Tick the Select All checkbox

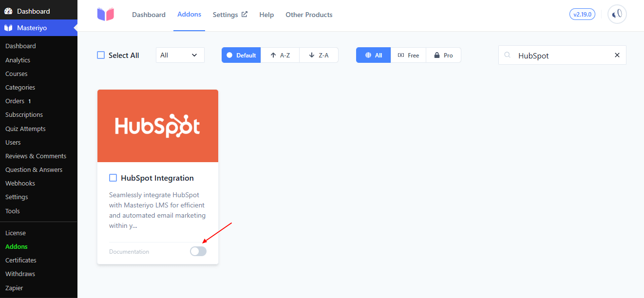pyautogui.click(x=101, y=55)
